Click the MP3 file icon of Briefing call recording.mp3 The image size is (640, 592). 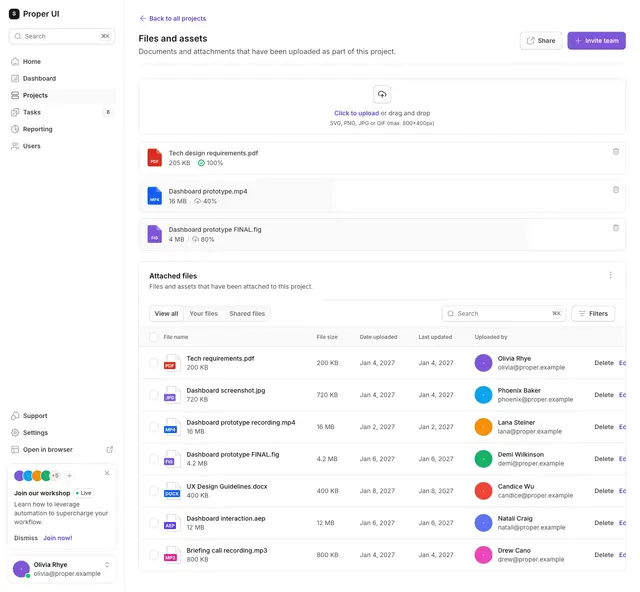coord(171,555)
